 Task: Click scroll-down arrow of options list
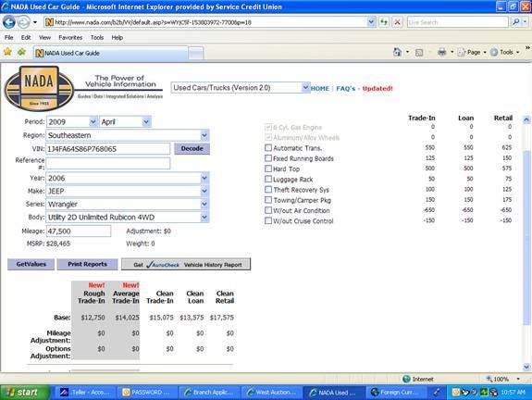tap(526, 367)
